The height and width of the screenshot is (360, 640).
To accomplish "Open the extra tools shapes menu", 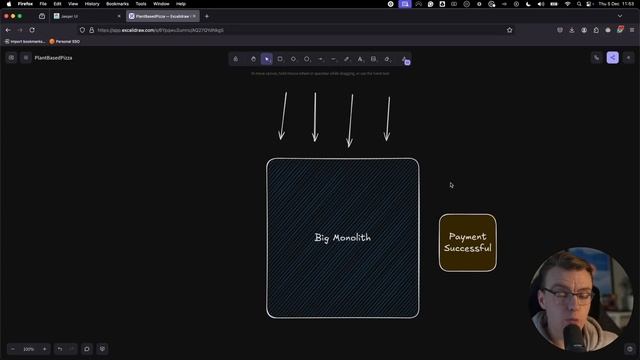I will pos(405,60).
